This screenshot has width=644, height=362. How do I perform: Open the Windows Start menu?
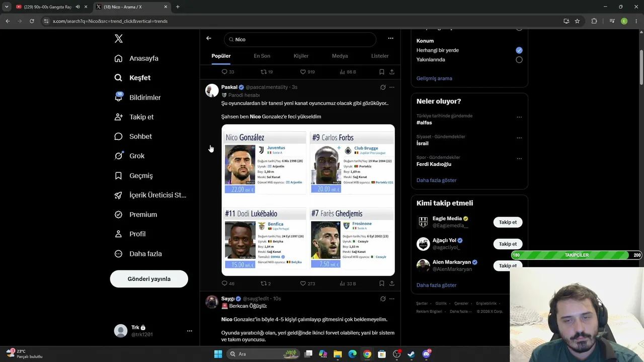pyautogui.click(x=218, y=354)
